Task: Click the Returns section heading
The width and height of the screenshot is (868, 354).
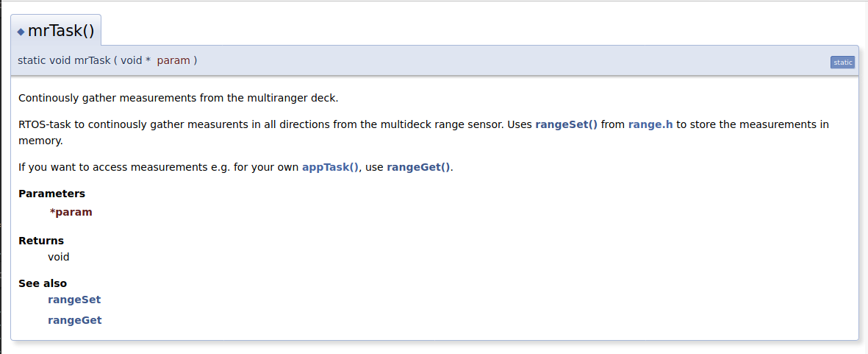Action: 41,241
